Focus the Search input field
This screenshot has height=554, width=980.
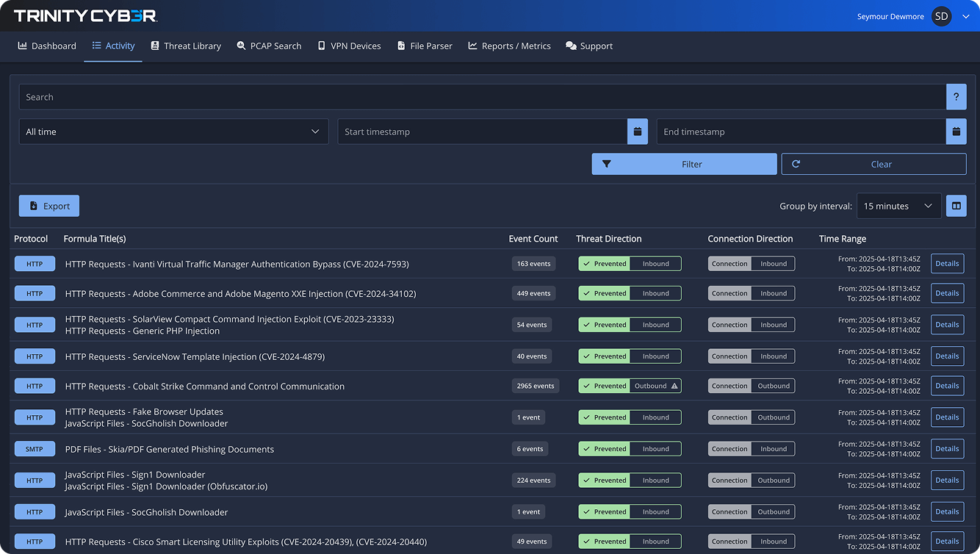(482, 97)
